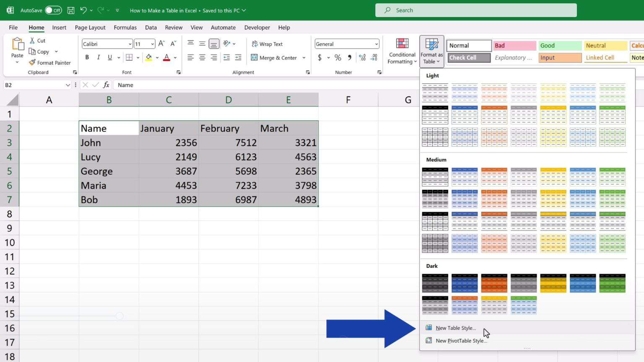This screenshot has height=362, width=644.
Task: Open Conditional Formatting
Action: (x=401, y=51)
